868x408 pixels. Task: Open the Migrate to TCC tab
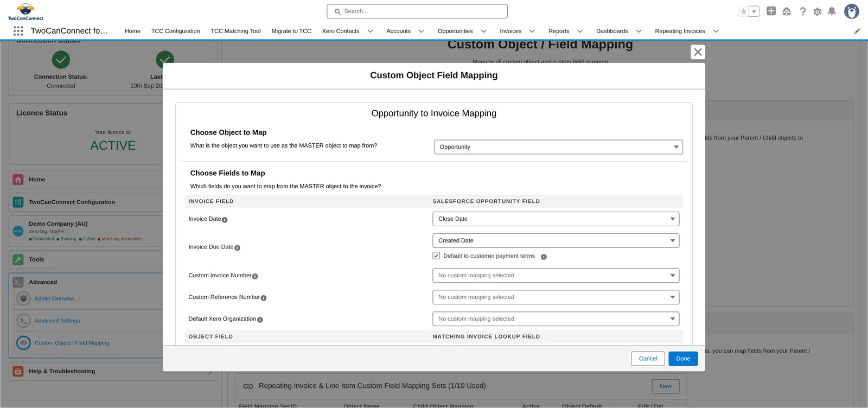pos(291,31)
